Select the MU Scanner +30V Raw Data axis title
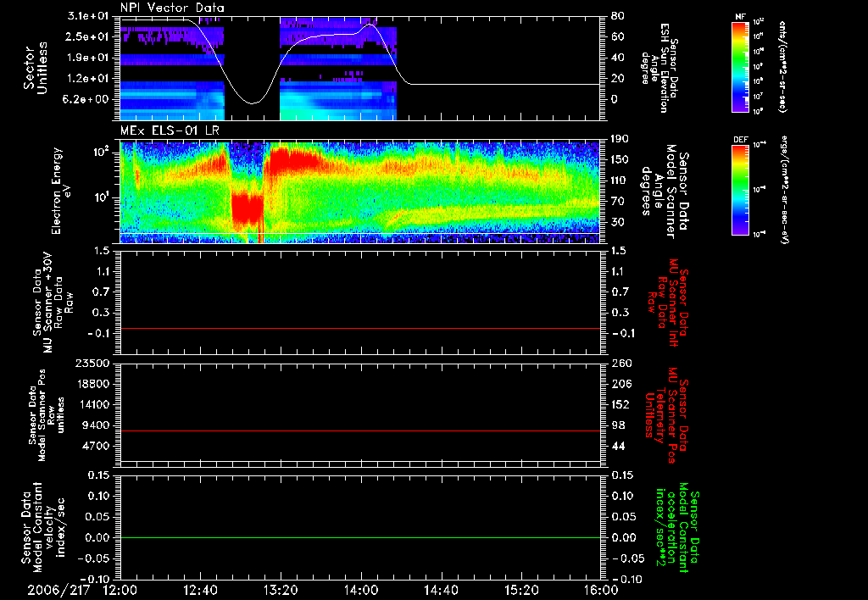Screen dimensions: 868x600 click(52, 303)
